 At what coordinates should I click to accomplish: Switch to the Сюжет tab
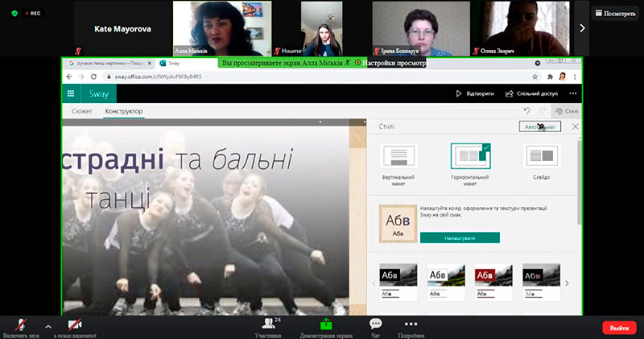tap(82, 111)
